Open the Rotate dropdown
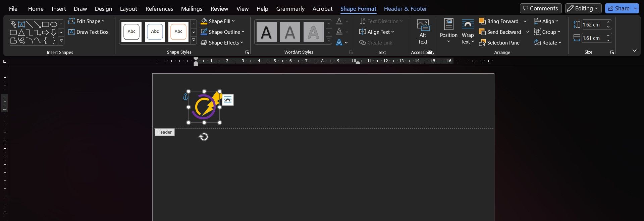Screen dimensions: 644x221 (548, 43)
